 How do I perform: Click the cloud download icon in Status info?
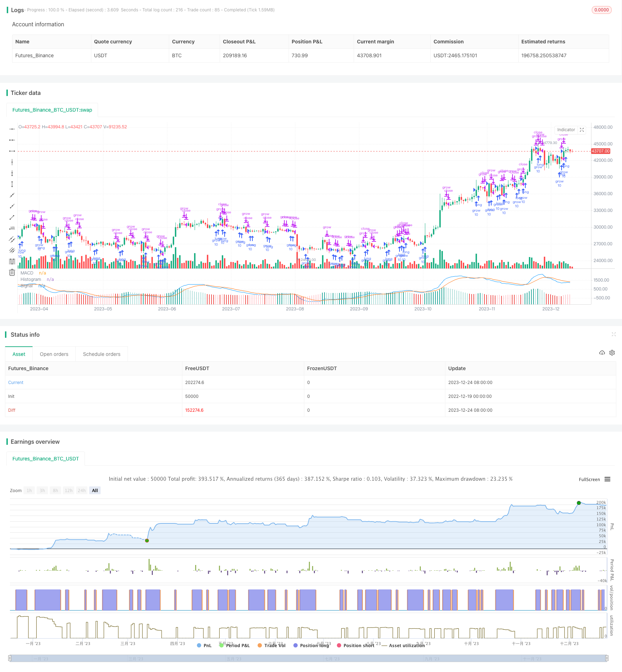(602, 353)
